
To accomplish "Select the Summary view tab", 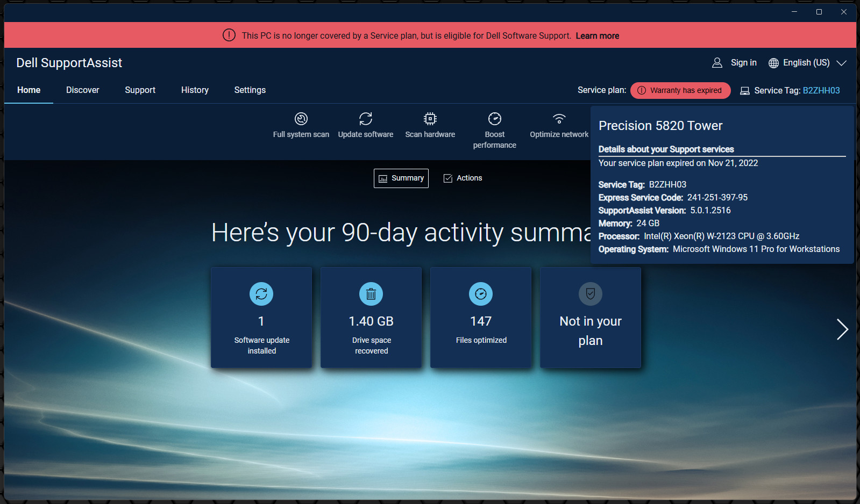I will pyautogui.click(x=401, y=178).
